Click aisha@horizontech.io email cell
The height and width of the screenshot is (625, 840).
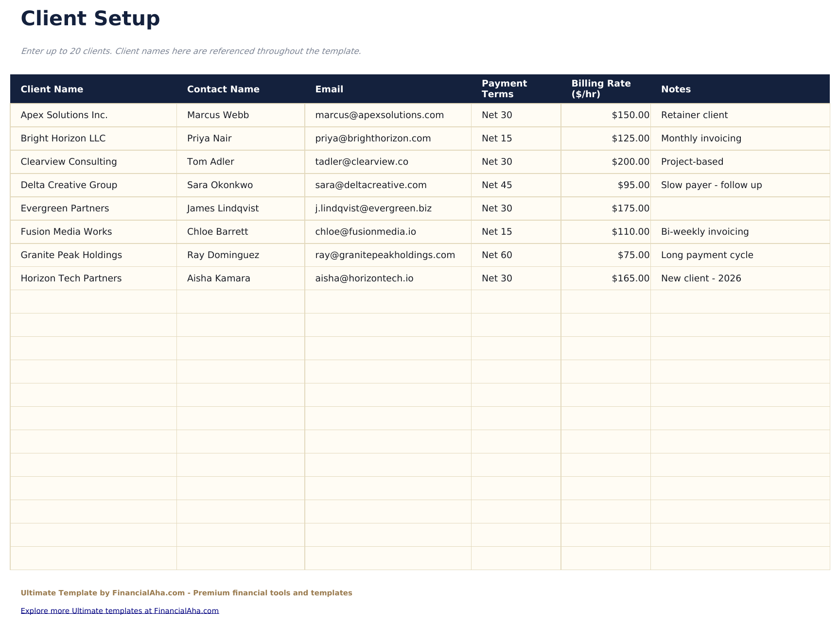[x=365, y=278]
